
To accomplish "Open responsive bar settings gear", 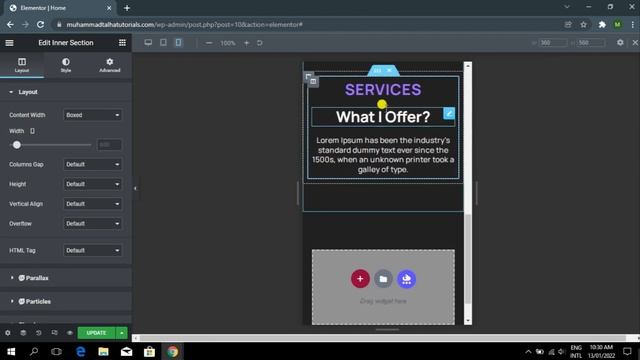I will [x=620, y=42].
